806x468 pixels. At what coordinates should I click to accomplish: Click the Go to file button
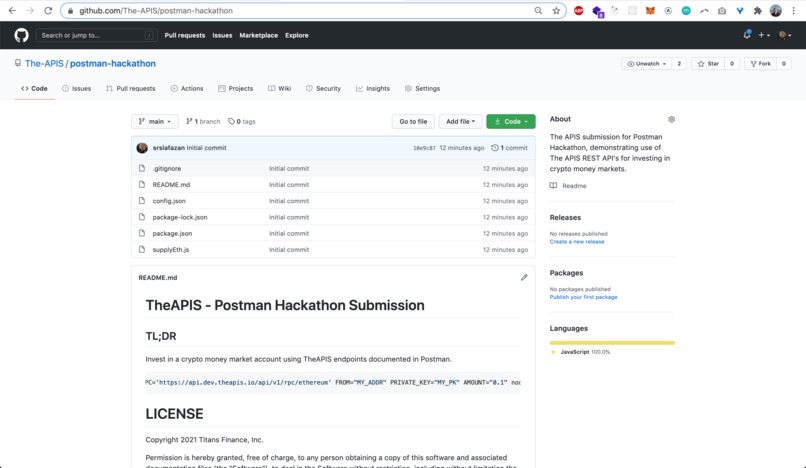pos(413,121)
